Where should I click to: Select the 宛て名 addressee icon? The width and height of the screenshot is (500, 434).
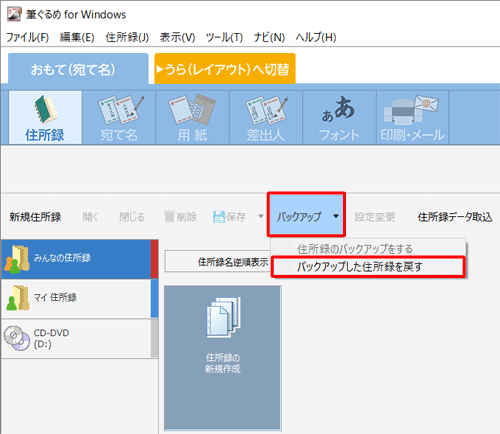(x=119, y=117)
